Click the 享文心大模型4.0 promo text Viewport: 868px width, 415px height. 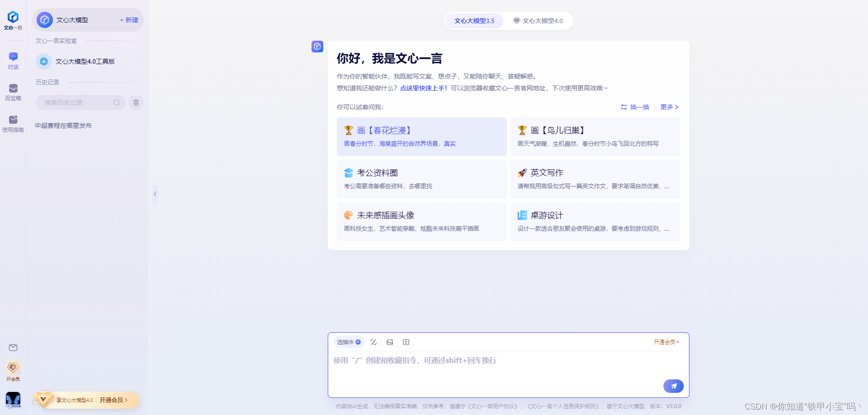pos(75,400)
